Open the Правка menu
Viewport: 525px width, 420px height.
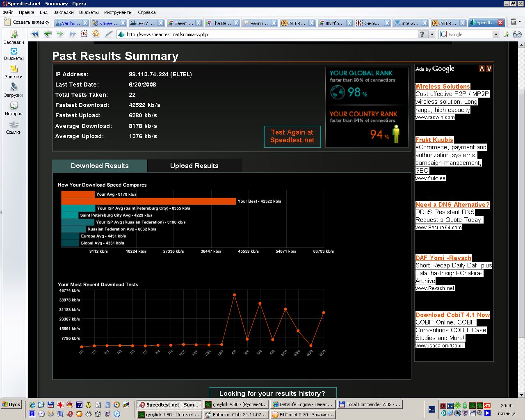point(26,12)
